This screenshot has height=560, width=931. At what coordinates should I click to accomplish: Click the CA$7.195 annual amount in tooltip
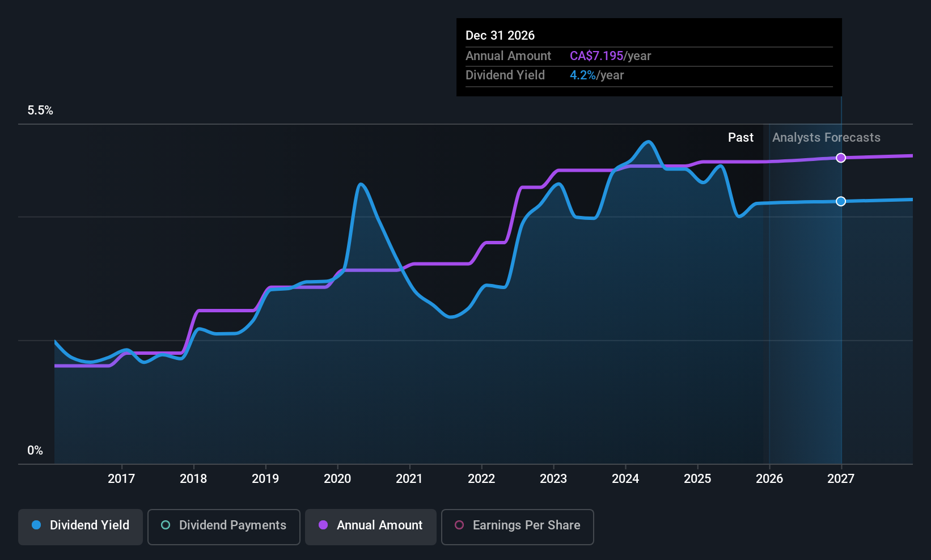(596, 56)
